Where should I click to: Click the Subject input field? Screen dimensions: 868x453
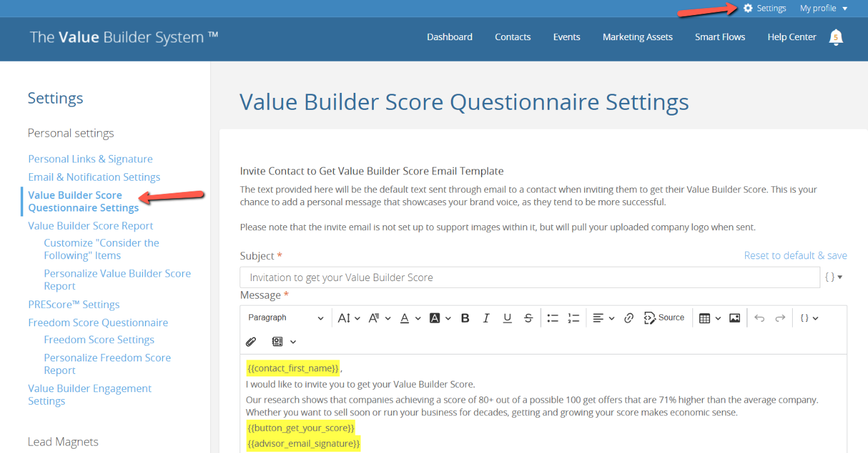529,277
